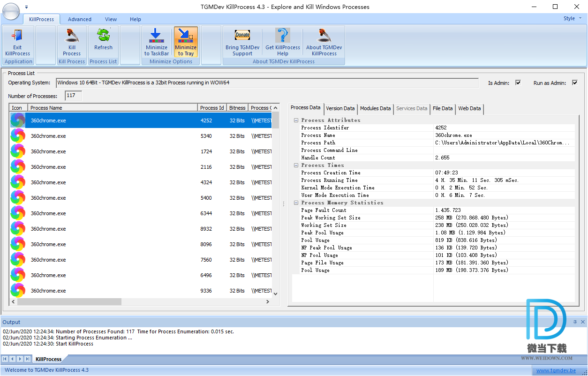The width and height of the screenshot is (588, 376).
Task: Click the first-tab navigation arrow in Output
Action: point(5,359)
